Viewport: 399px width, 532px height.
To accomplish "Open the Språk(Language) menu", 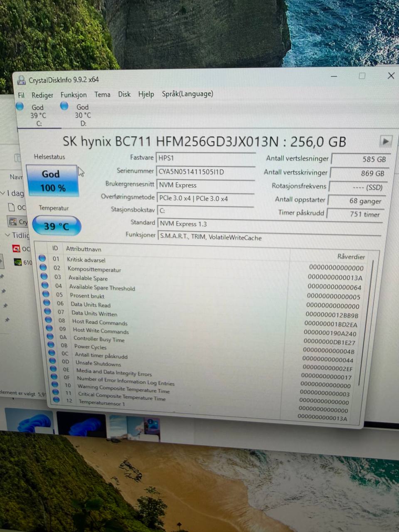I will coord(187,94).
